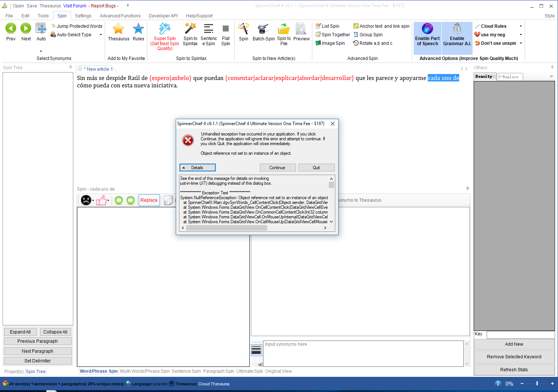Click the Thesaurus star icon

point(118,29)
